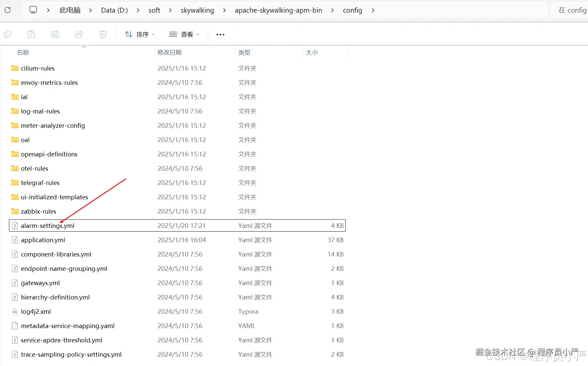Viewport: 588px width, 366px height.
Task: Click the log4j2.xml file icon
Action: 15,311
